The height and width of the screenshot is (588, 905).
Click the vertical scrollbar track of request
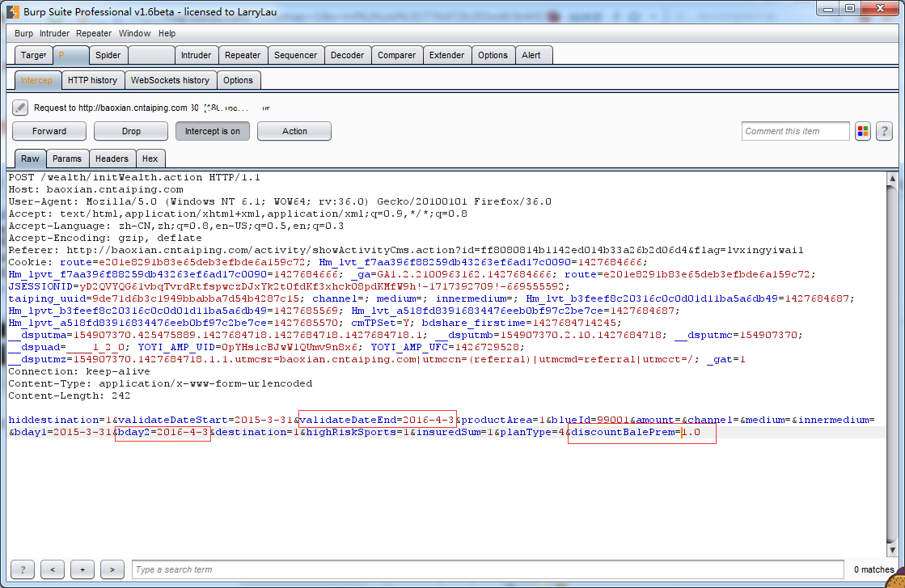point(892,364)
